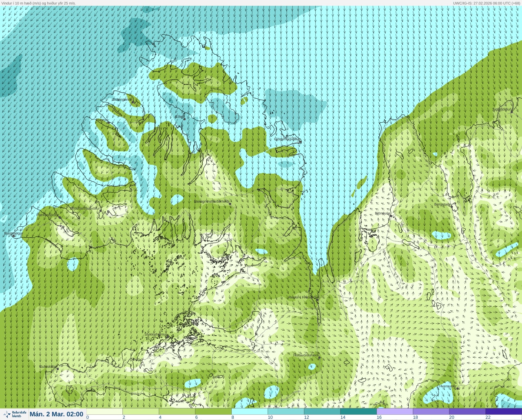Select the 16–18 m/s lavender swatch
Image resolution: width=522 pixels, height=420 pixels.
(x=395, y=411)
